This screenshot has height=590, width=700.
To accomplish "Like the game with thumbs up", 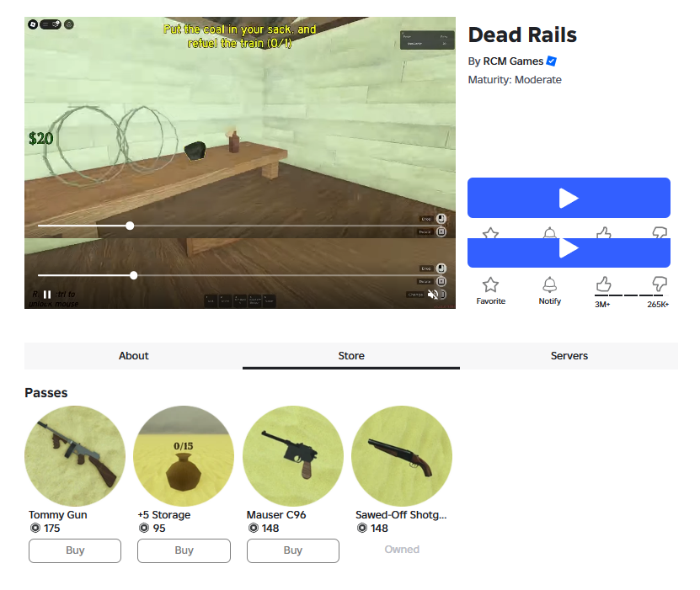I will click(603, 284).
